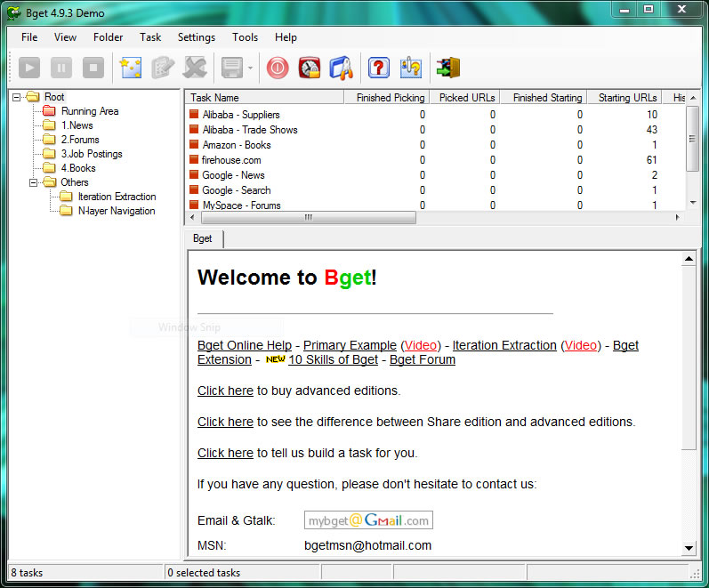Click the 61 Starting URLs value for firehouse.com
709x588 pixels.
[x=651, y=160]
